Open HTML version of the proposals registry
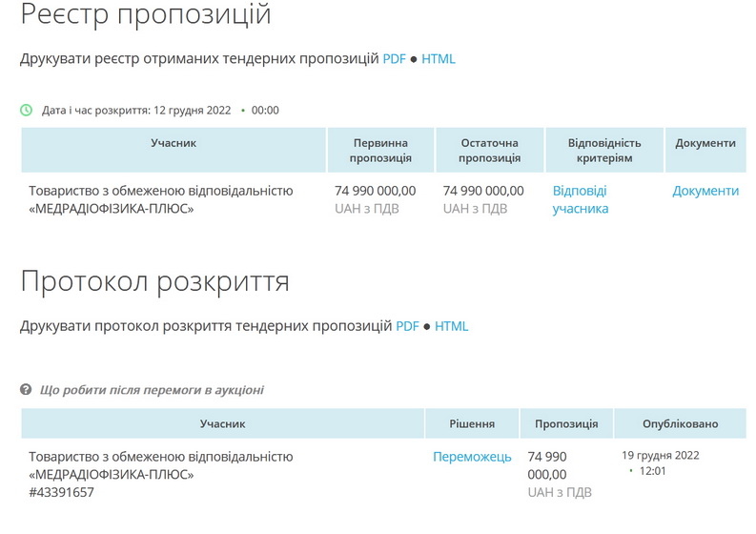This screenshot has width=756, height=534. pos(439,59)
